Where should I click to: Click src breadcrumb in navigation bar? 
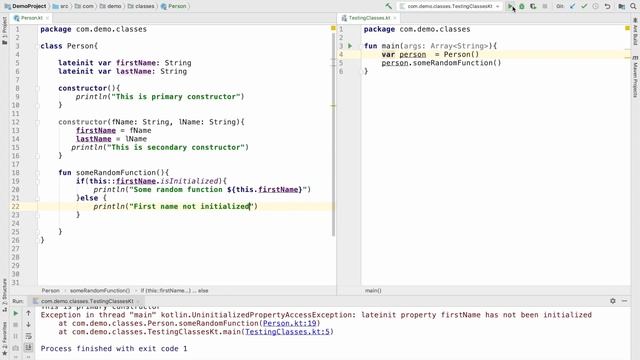[60, 6]
